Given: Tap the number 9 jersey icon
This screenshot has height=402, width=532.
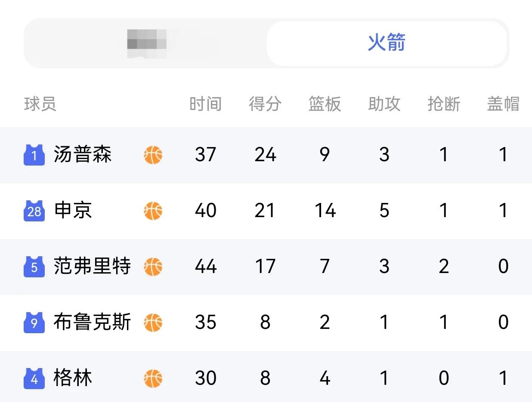Looking at the screenshot, I should tap(34, 323).
